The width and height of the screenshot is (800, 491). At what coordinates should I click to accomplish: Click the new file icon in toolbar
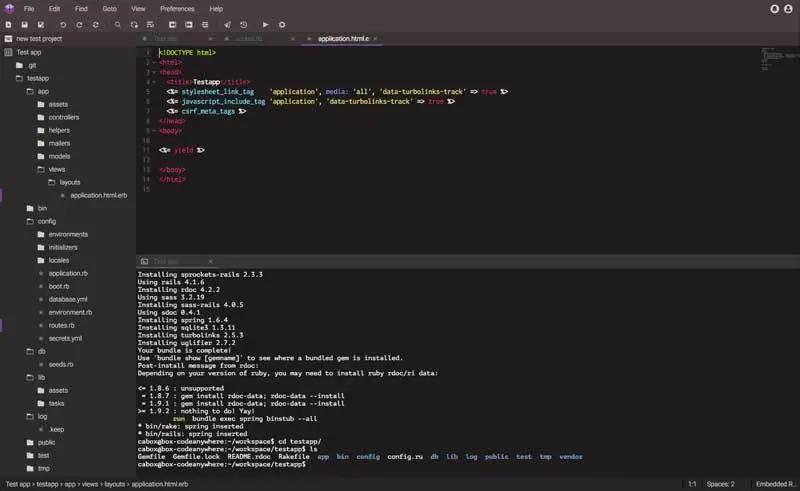pos(9,24)
